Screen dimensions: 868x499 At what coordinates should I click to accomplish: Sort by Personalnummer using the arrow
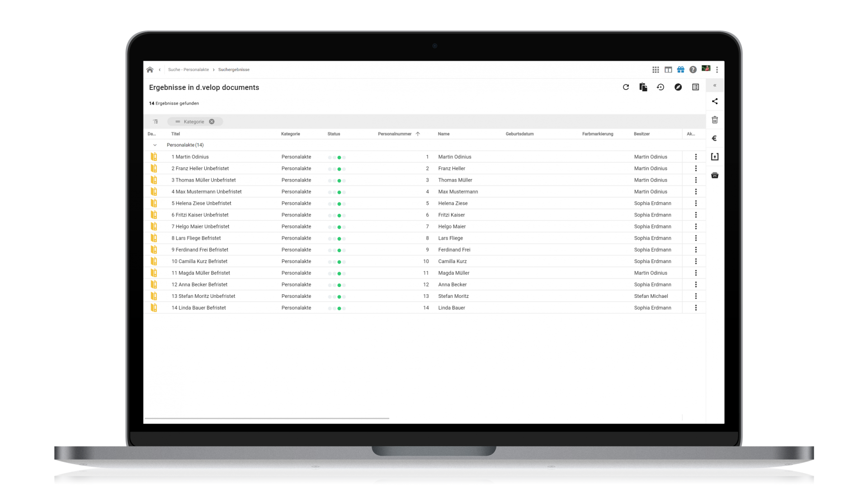pyautogui.click(x=418, y=134)
